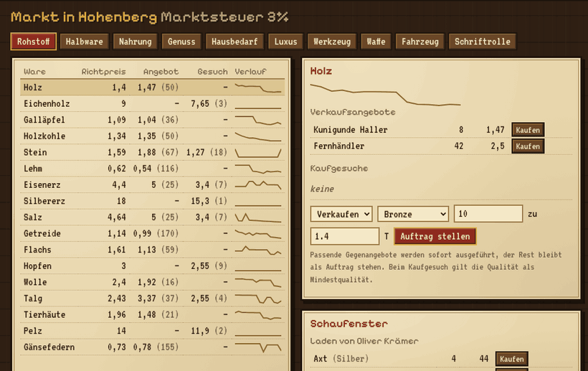588x371 pixels.
Task: Select the Stein row
Action: (152, 152)
